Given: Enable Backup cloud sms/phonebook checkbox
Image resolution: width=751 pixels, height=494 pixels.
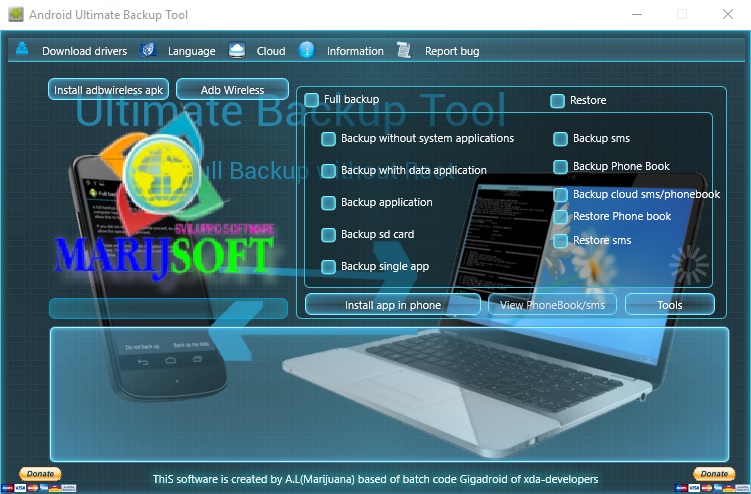Looking at the screenshot, I should (560, 195).
